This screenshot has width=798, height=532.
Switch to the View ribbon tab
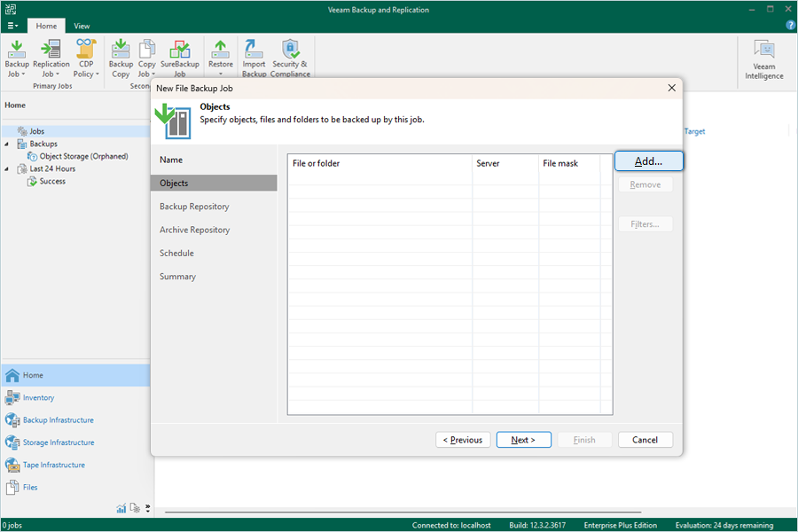pos(82,26)
